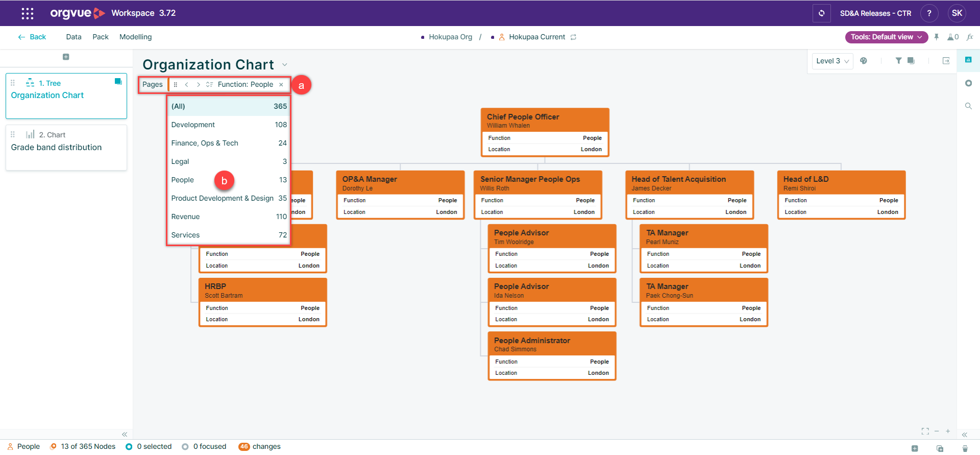Image resolution: width=980 pixels, height=455 pixels.
Task: Go Back using the back arrow link
Action: [32, 37]
